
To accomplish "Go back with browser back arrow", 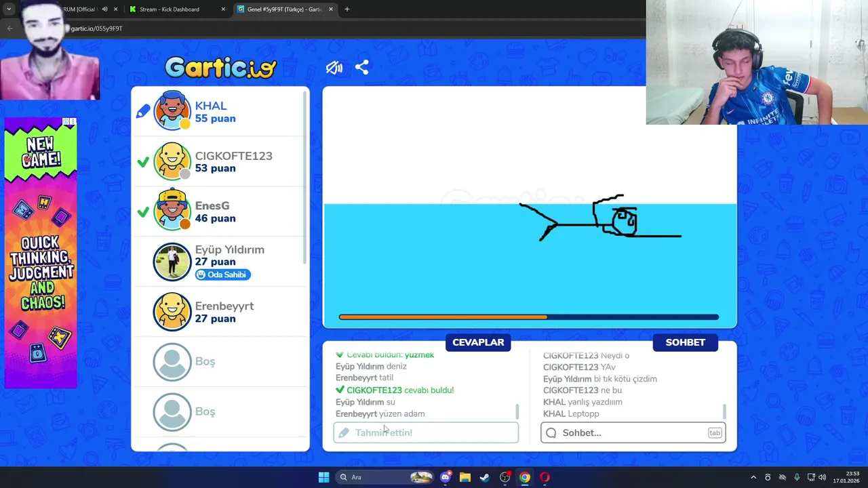I will pos(9,28).
